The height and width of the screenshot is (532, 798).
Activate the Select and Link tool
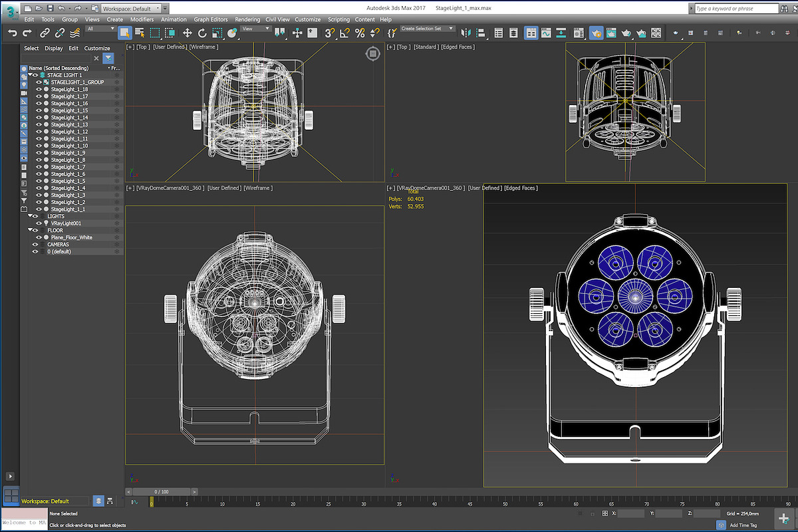point(44,33)
